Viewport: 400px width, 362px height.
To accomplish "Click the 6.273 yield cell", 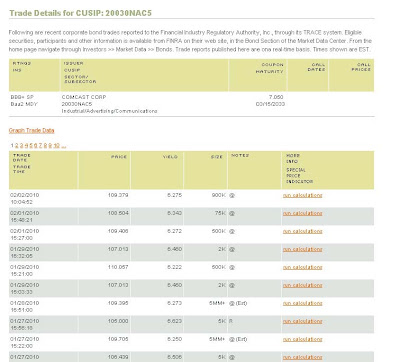I will [174, 303].
